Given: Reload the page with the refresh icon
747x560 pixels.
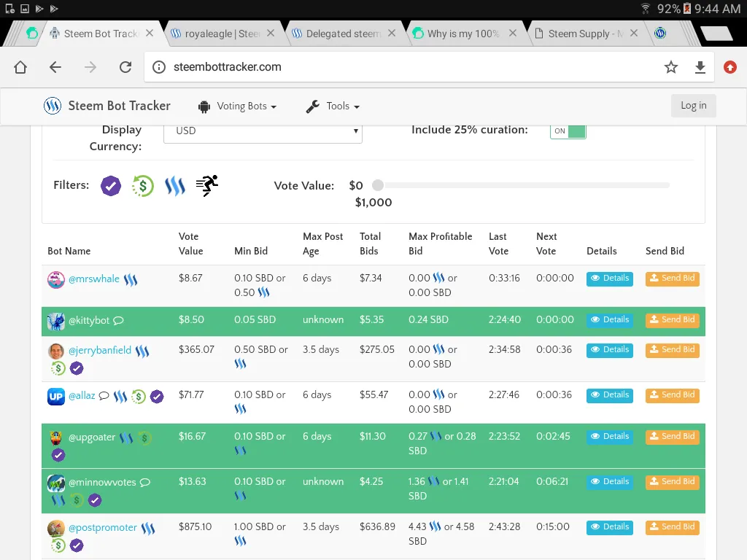Looking at the screenshot, I should click(125, 67).
